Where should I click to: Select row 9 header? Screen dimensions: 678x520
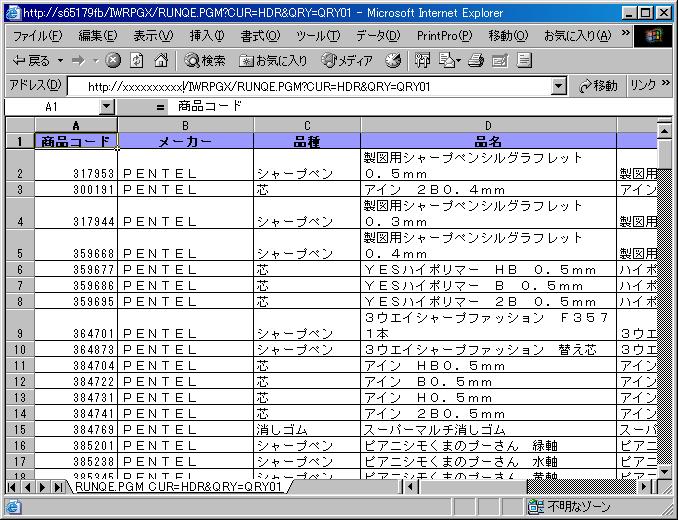tap(20, 325)
